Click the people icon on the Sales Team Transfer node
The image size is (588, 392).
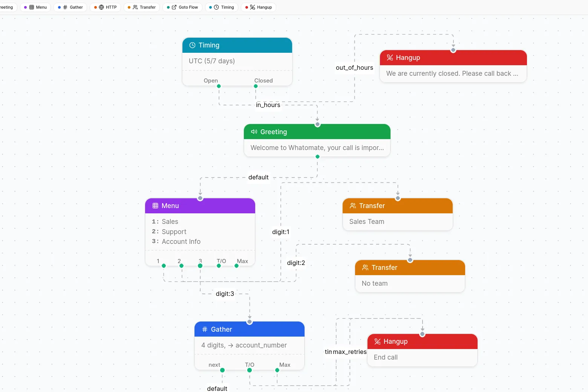(x=353, y=206)
